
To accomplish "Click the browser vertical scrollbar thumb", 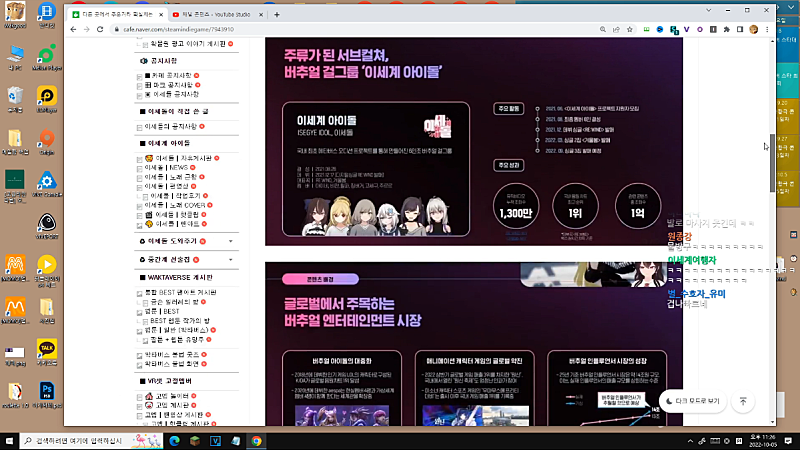I will (772, 163).
